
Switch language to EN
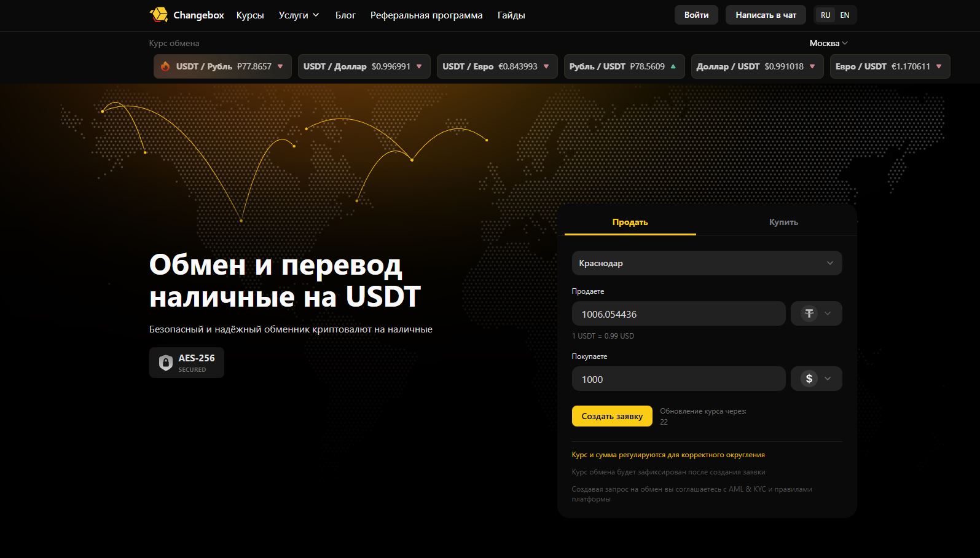[x=845, y=15]
